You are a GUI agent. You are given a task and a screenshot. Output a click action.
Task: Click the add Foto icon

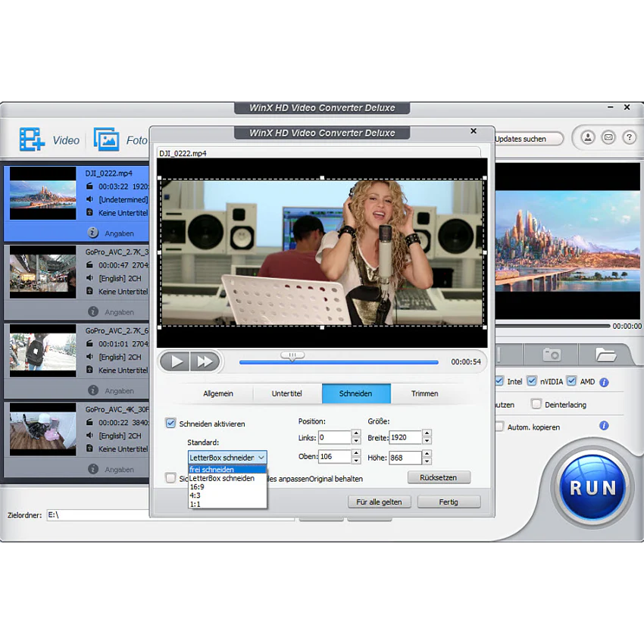click(x=106, y=139)
